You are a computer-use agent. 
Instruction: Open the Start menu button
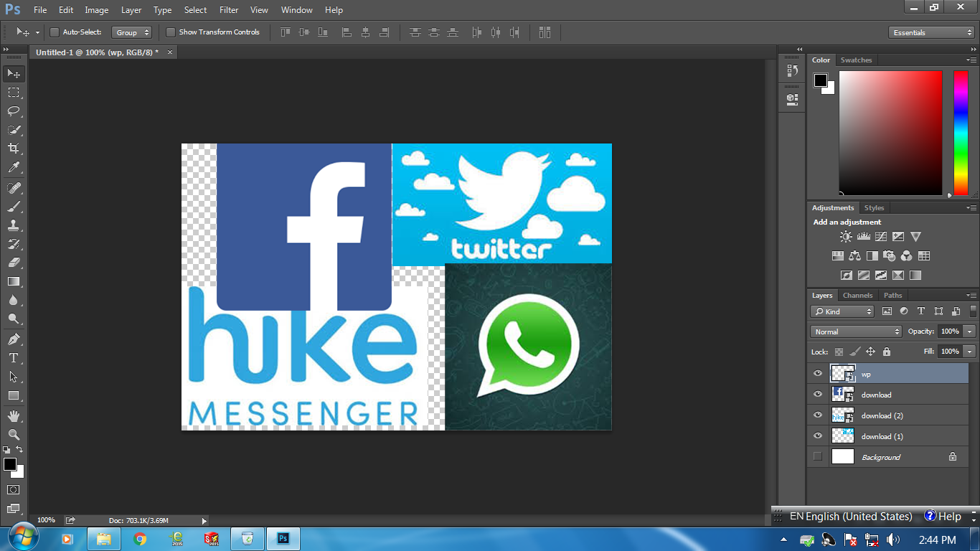(22, 538)
